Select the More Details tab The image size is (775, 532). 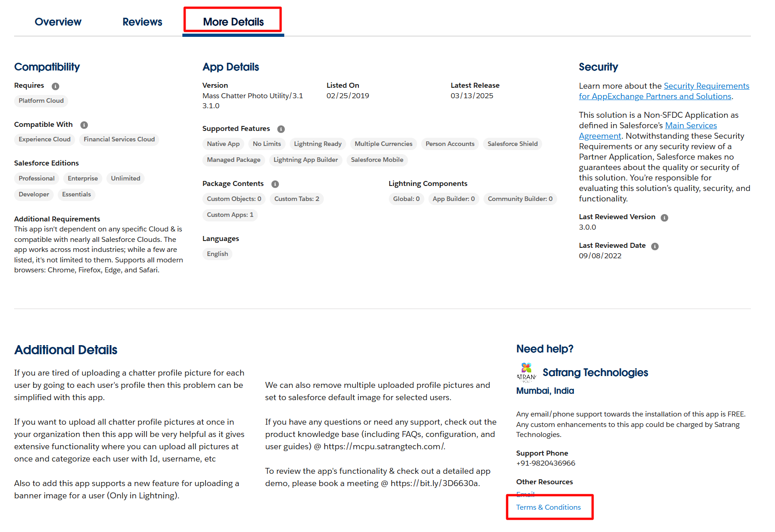click(233, 22)
